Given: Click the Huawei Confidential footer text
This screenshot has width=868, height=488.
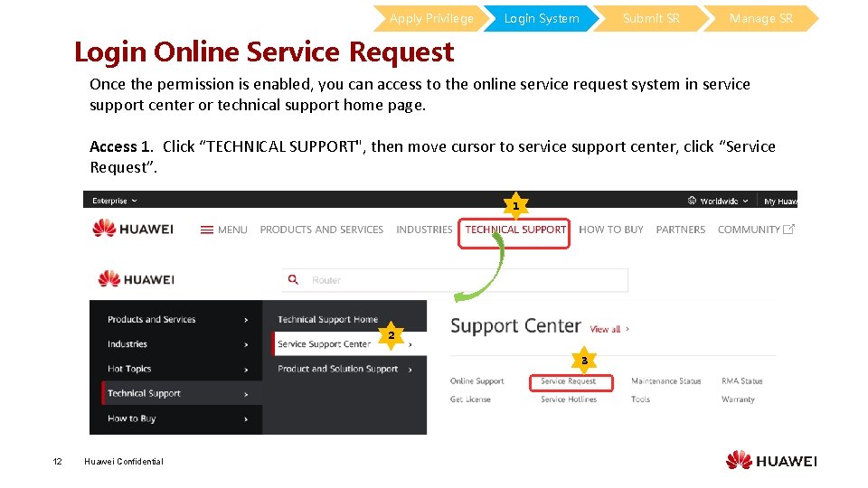Looking at the screenshot, I should 124,462.
